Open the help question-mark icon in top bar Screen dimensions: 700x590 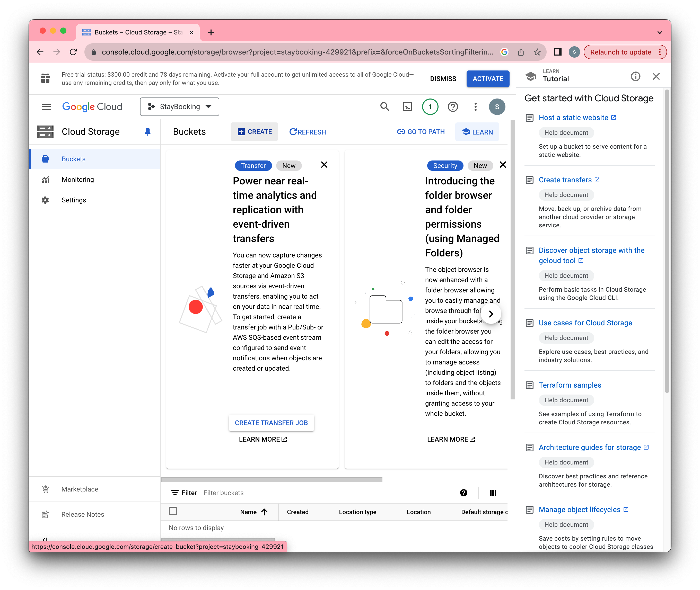[453, 106]
